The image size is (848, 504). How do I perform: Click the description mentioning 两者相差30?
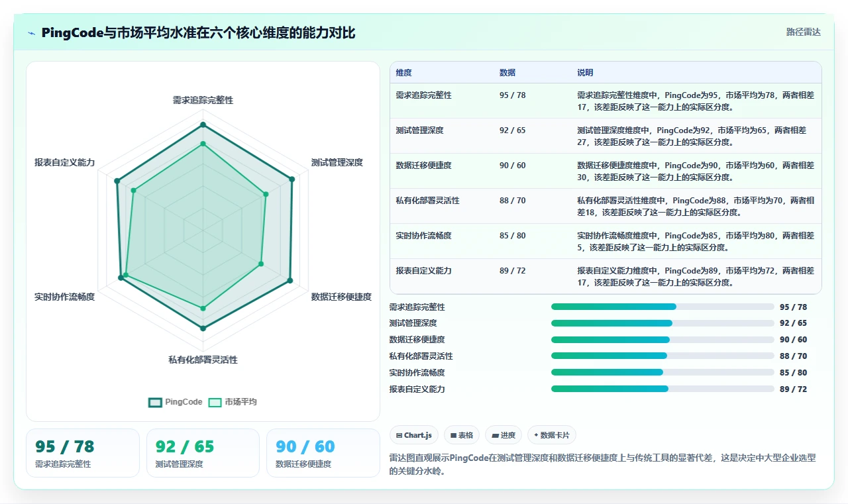(x=696, y=171)
